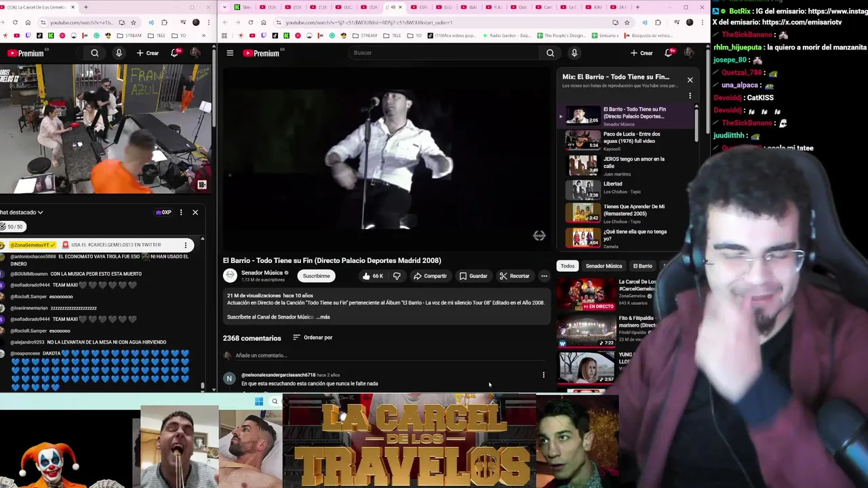Click Crear button in right YouTube window
Screen dimensions: 868x488
(642, 53)
